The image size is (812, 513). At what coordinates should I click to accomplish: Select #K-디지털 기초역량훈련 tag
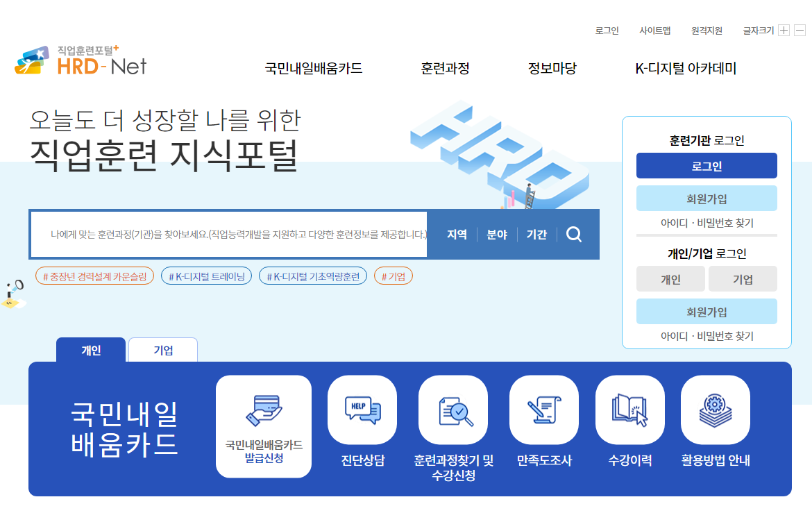point(313,277)
